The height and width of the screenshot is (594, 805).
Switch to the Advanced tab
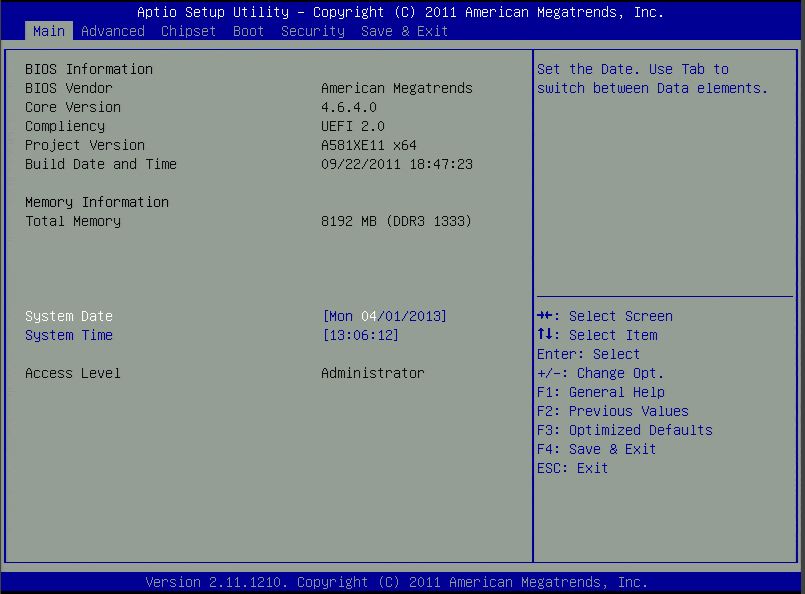112,31
